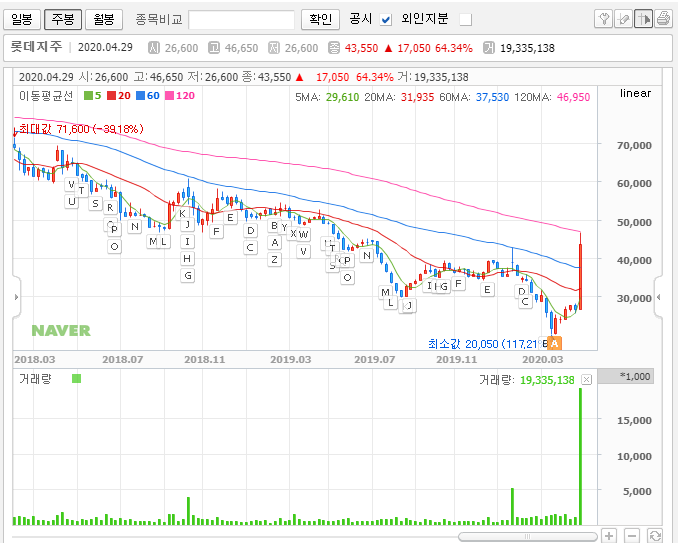Open the Y disclosure marker
Image resolution: width=683 pixels, height=543 pixels.
pyautogui.click(x=284, y=227)
